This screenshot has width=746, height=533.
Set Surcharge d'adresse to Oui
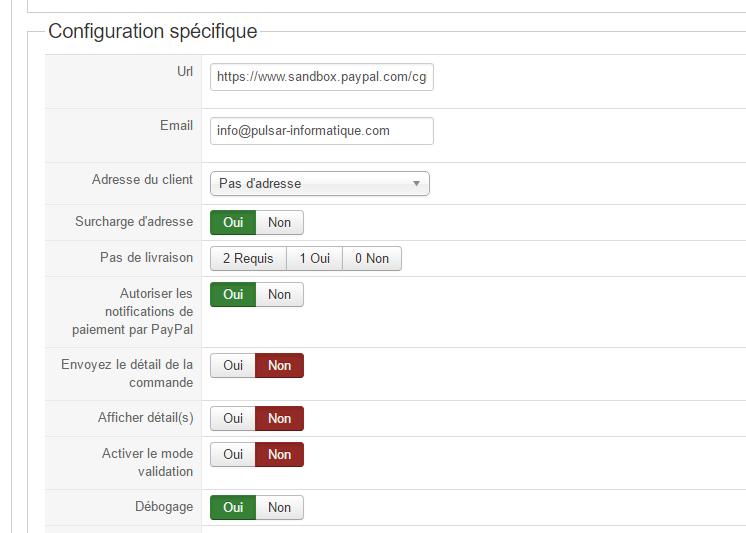point(233,222)
